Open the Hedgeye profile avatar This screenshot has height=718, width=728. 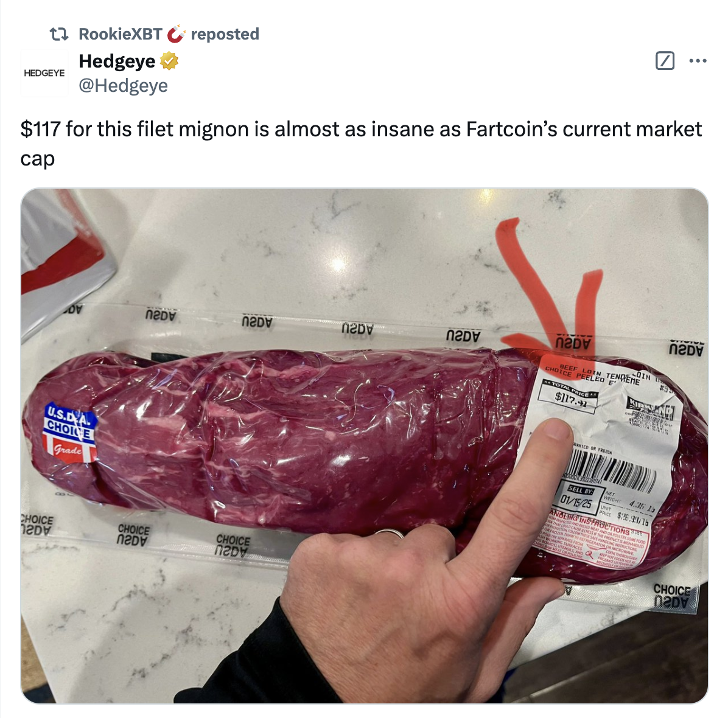(44, 73)
